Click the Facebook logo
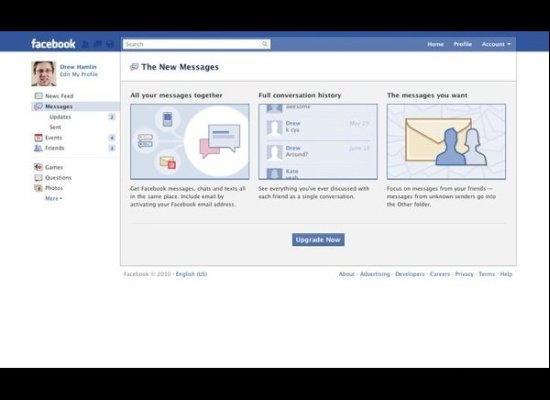Screen dimensions: 550x400 point(53,44)
